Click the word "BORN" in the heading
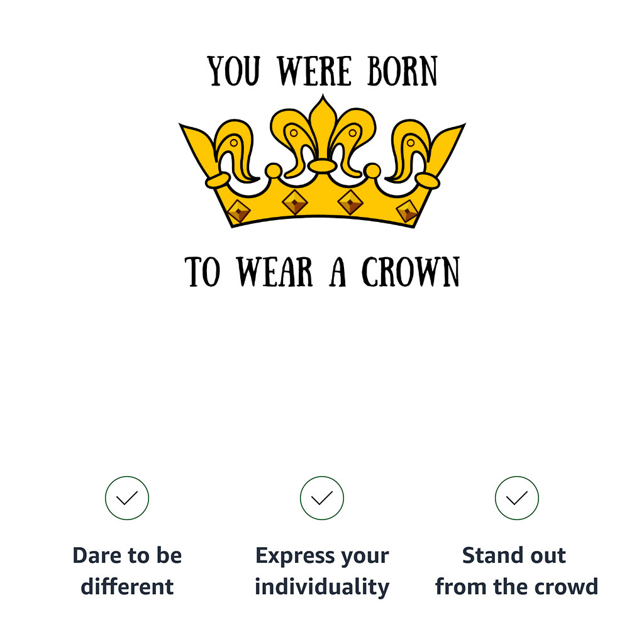The width and height of the screenshot is (644, 644). 402,71
